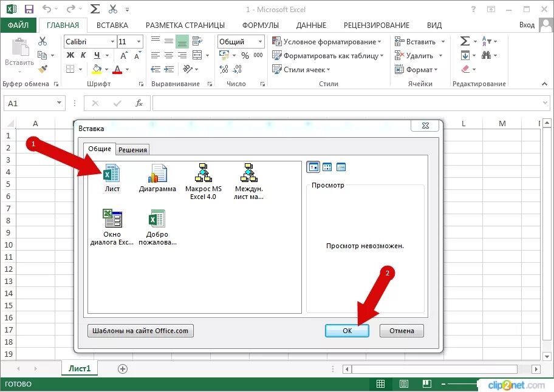Screen dimensions: 554x392
Task: Click Вход to sign in
Action: 527,25
